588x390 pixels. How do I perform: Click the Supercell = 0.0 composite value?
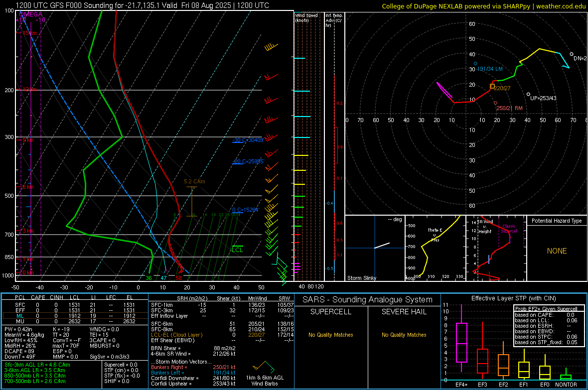[121, 365]
